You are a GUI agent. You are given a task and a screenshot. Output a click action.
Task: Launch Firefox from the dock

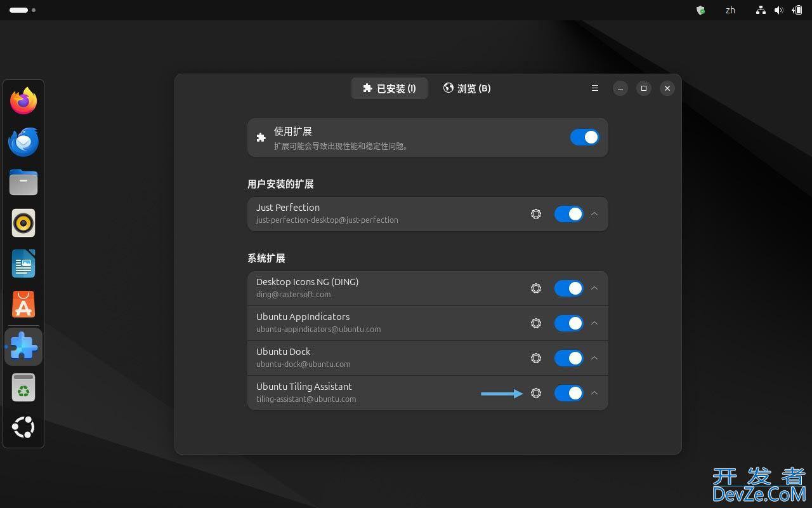coord(23,101)
